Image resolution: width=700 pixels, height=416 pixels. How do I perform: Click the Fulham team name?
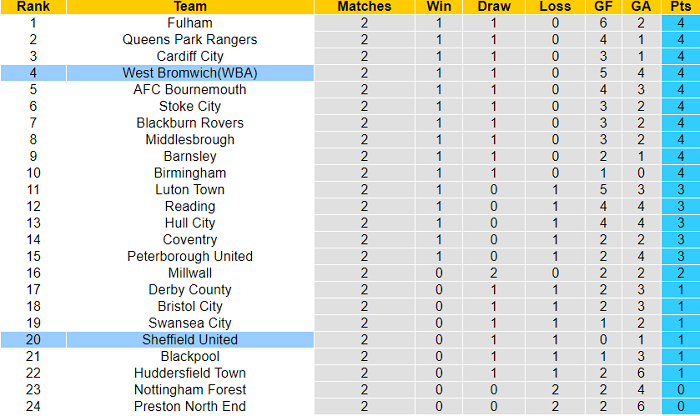click(190, 23)
